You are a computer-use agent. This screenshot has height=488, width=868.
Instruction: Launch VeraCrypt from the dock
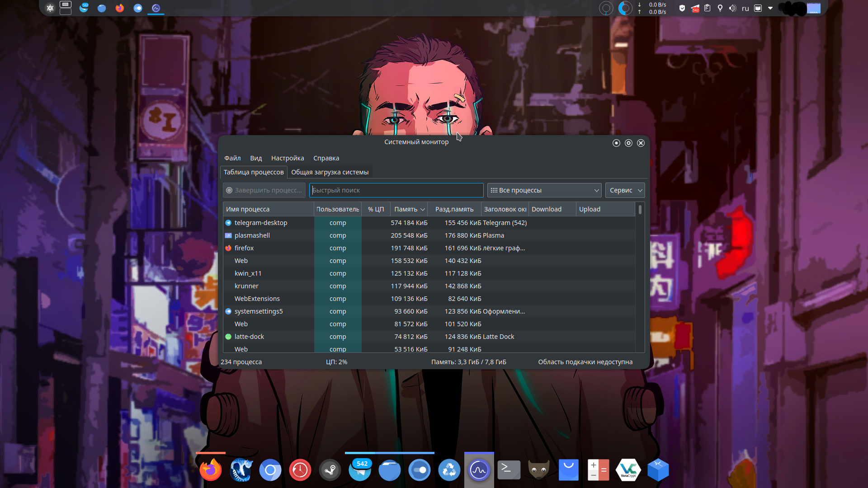click(628, 470)
